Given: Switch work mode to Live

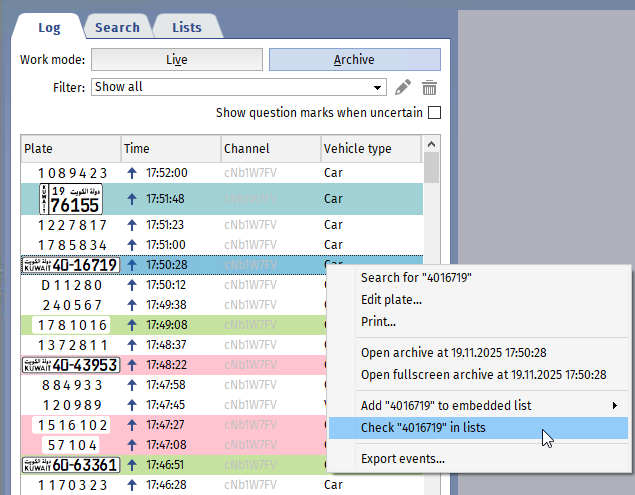Looking at the screenshot, I should (177, 60).
